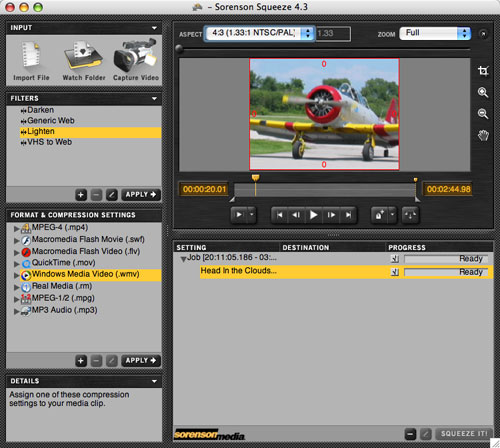Edit compression setting with pencil icon
The height and width of the screenshot is (448, 500).
coord(112,361)
